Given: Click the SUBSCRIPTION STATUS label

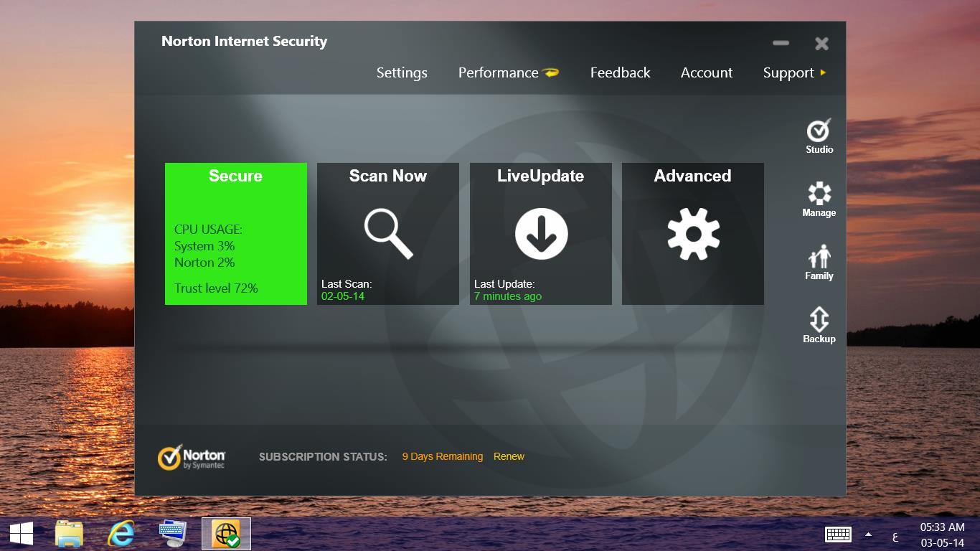Looking at the screenshot, I should 323,457.
